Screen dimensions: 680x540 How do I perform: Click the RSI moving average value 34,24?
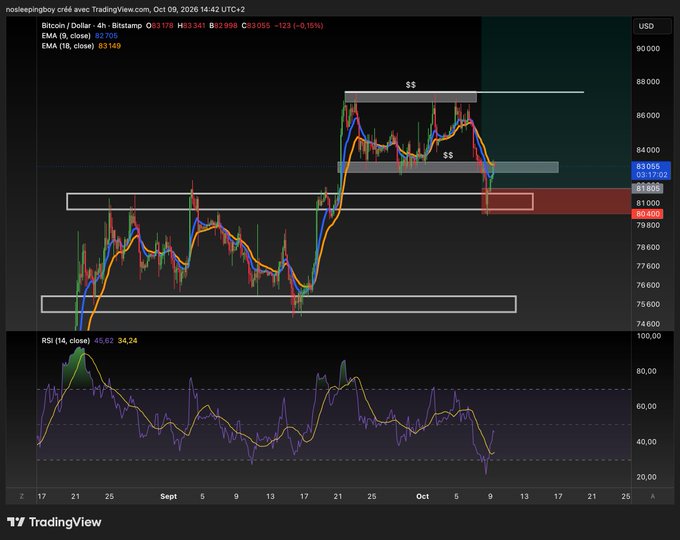128,340
